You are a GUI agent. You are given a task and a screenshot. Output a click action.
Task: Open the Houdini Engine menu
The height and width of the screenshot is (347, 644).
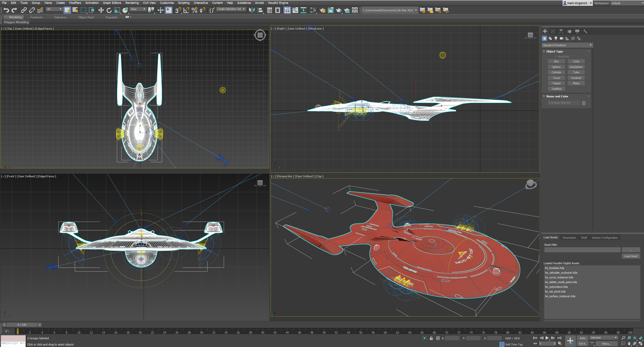278,3
